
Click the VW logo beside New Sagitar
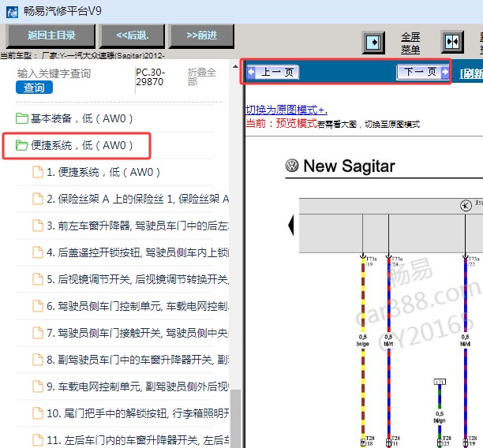coord(292,166)
